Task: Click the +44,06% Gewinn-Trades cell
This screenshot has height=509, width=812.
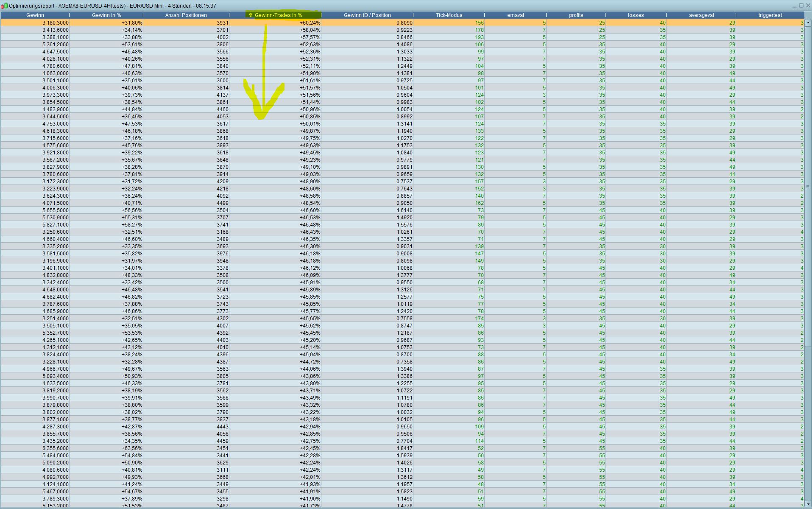Action: pyautogui.click(x=275, y=369)
